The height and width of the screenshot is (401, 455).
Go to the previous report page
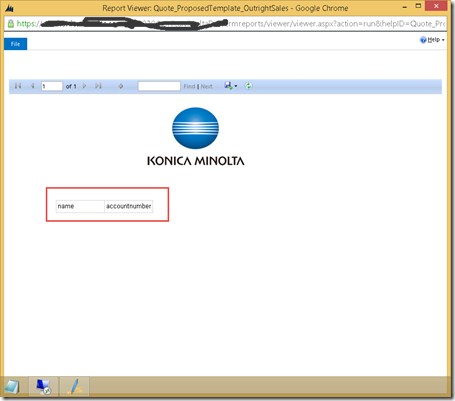[x=32, y=86]
